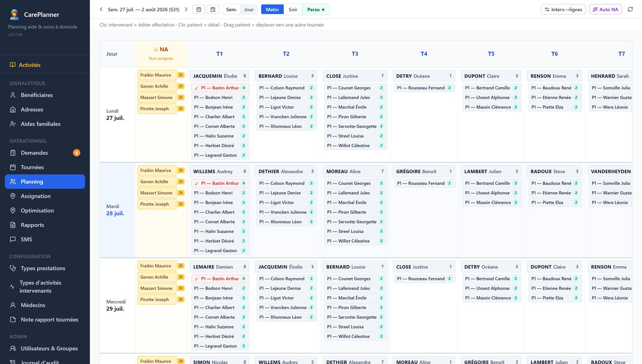Open Aides familiales in the sidebar
The height and width of the screenshot is (364, 642).
(x=45, y=124)
